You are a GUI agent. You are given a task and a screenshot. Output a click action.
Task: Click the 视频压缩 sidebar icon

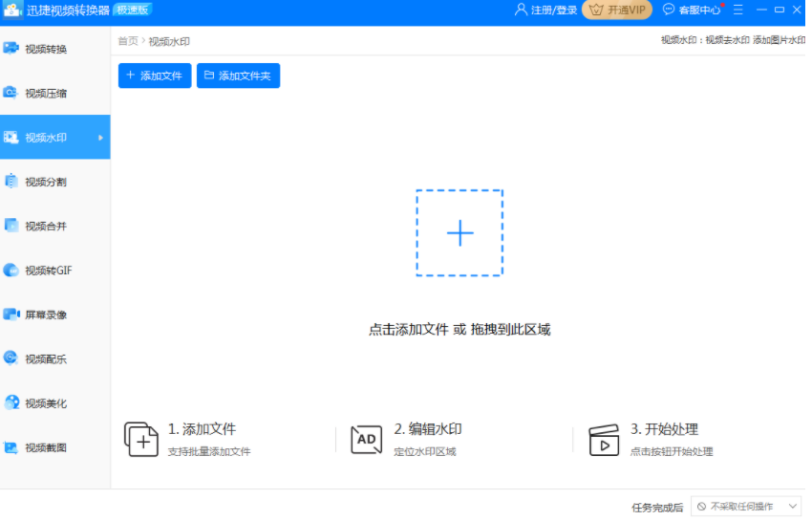tap(11, 93)
